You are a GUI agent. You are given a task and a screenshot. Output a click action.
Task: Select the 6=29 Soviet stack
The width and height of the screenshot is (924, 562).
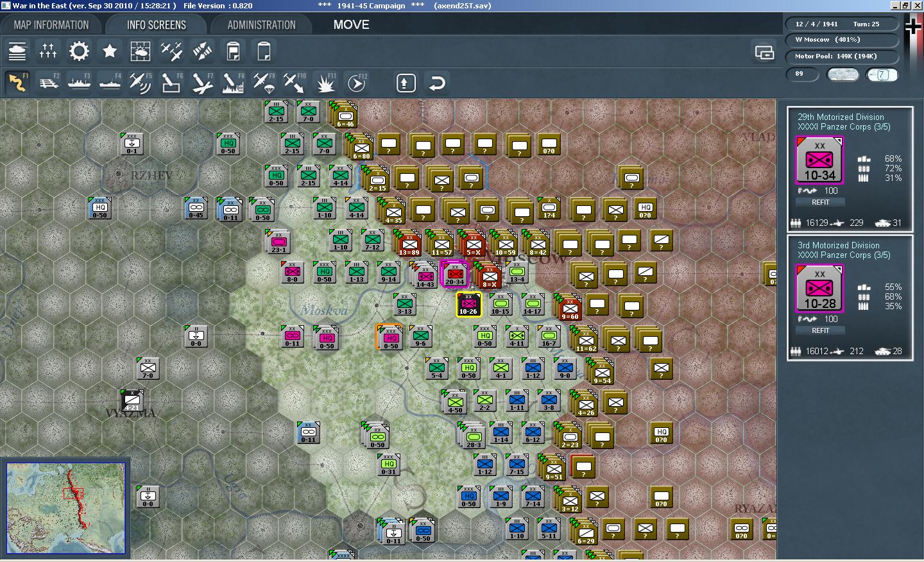point(585,532)
